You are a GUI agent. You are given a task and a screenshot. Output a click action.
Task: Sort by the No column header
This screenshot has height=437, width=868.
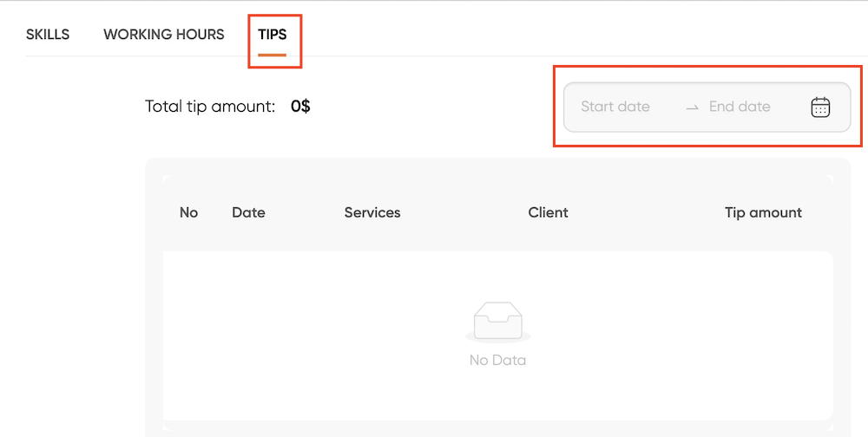188,212
